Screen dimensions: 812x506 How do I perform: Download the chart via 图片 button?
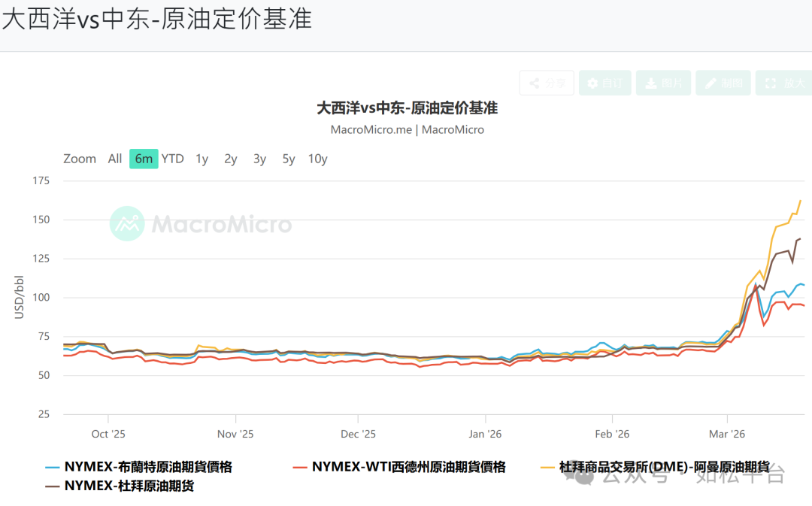tap(662, 83)
